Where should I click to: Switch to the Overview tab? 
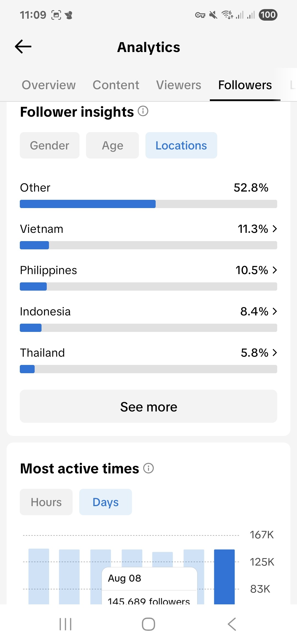49,85
